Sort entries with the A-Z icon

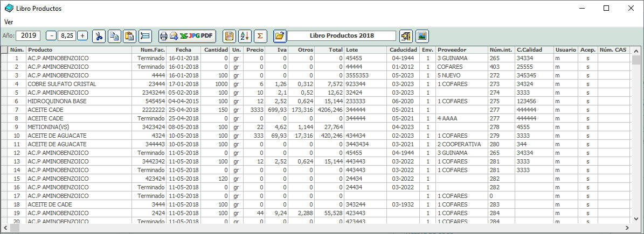point(245,36)
